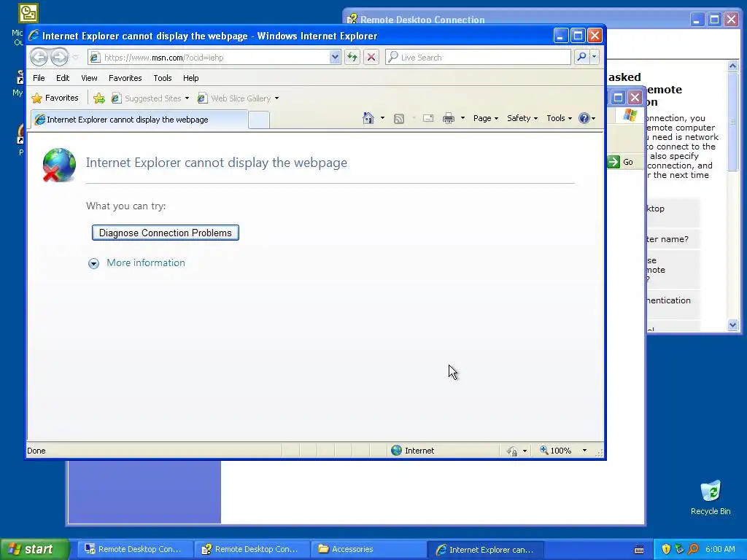This screenshot has height=560, width=747.
Task: Click the Live Search magnifier button
Action: point(581,57)
